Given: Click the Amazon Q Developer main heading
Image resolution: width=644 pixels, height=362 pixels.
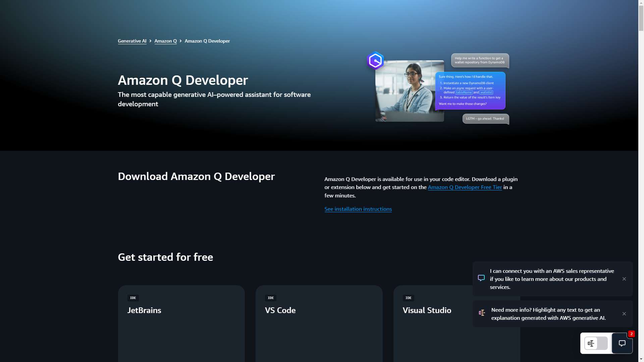Looking at the screenshot, I should pyautogui.click(x=183, y=80).
